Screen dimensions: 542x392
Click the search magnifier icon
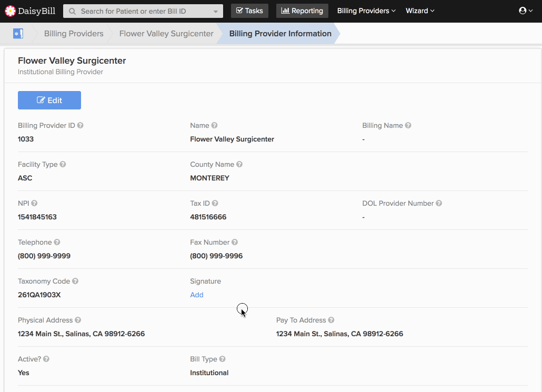pos(72,12)
